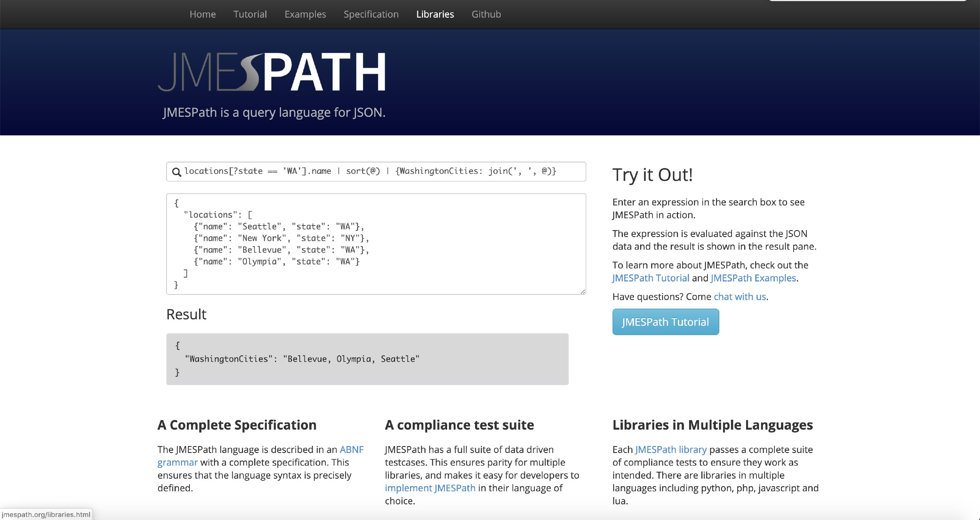980x520 pixels.
Task: Open the Home nav item
Action: pos(203,14)
